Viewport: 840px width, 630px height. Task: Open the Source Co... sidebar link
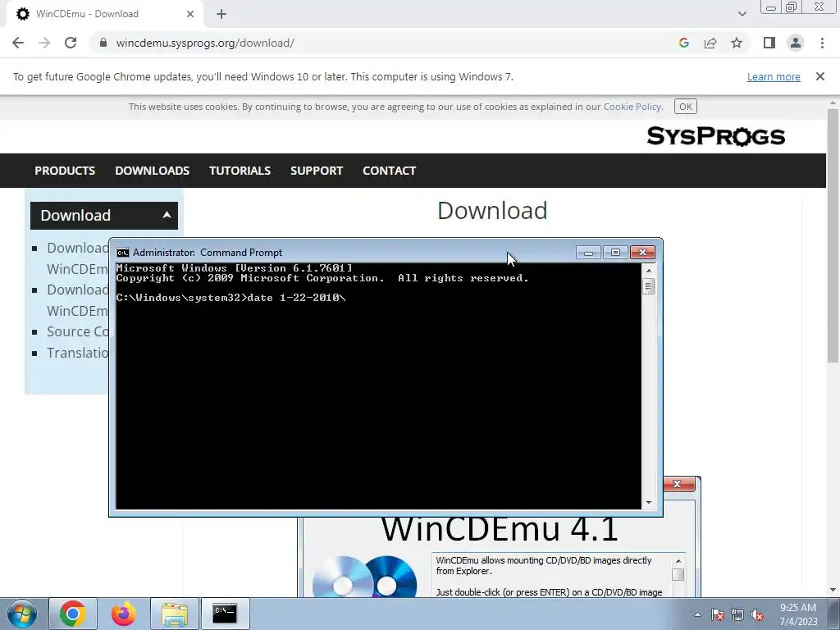click(78, 331)
